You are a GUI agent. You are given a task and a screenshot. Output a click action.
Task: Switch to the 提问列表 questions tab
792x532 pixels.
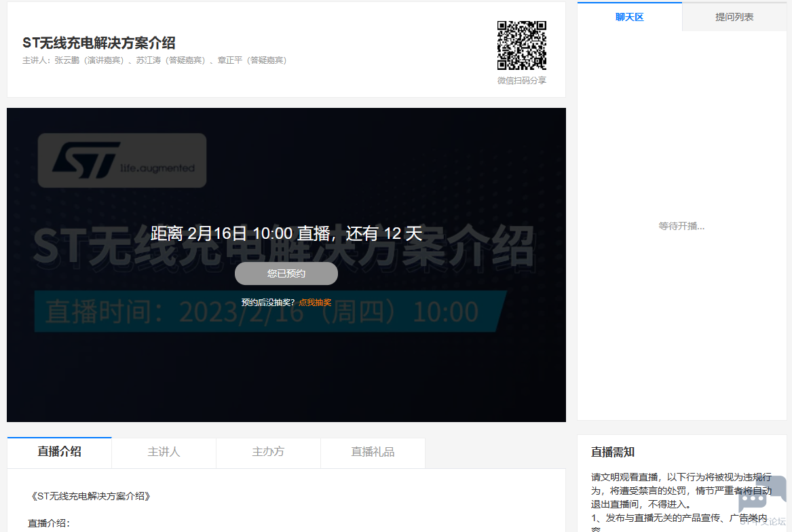click(x=734, y=17)
